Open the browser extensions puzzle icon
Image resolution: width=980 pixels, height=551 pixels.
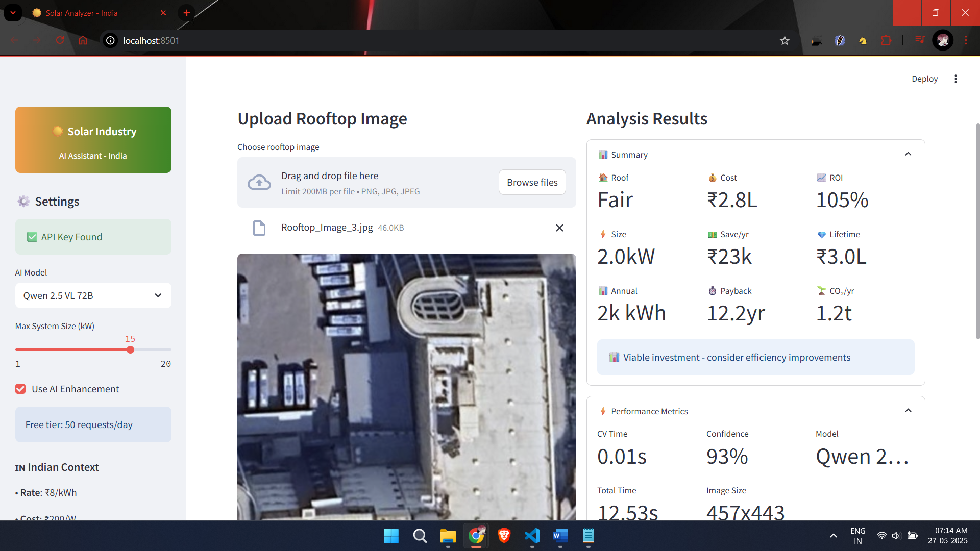click(x=887, y=40)
